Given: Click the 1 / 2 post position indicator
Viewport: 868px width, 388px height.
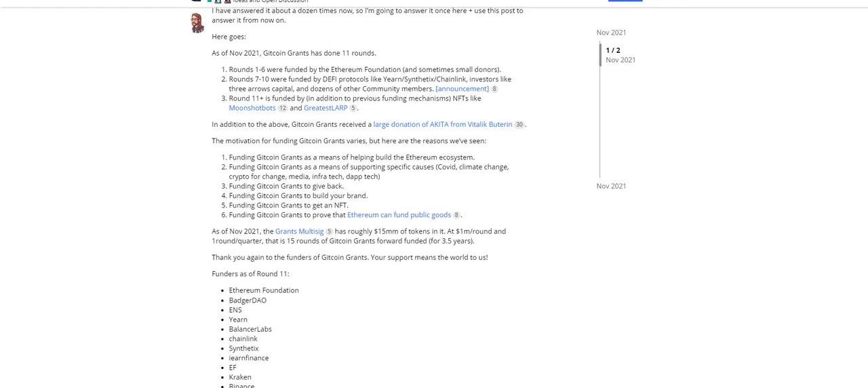Looking at the screenshot, I should pyautogui.click(x=613, y=50).
